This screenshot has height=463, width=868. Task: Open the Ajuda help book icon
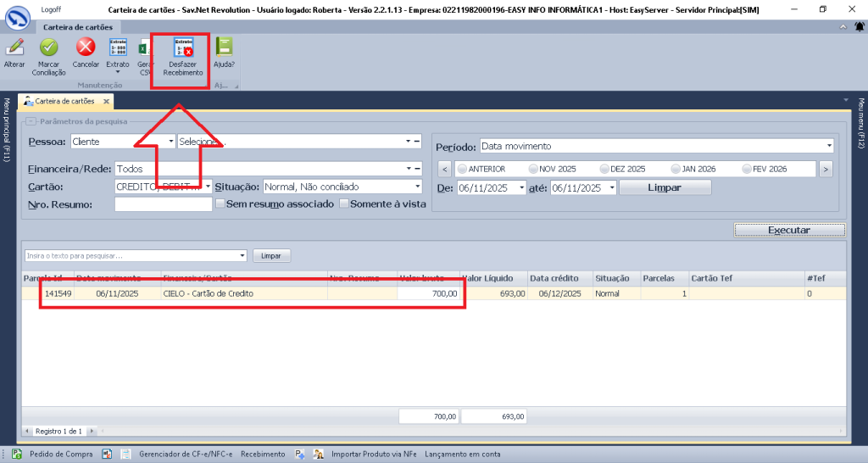(x=224, y=49)
